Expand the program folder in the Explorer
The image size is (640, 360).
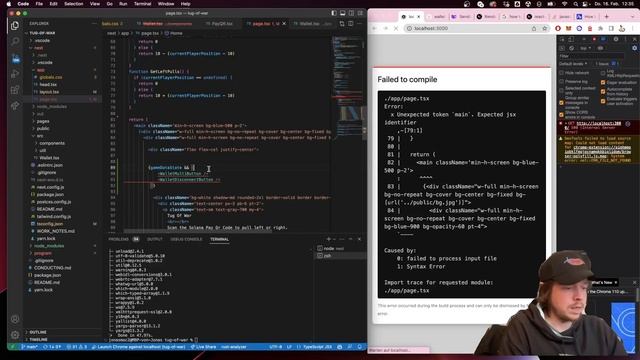click(x=42, y=253)
